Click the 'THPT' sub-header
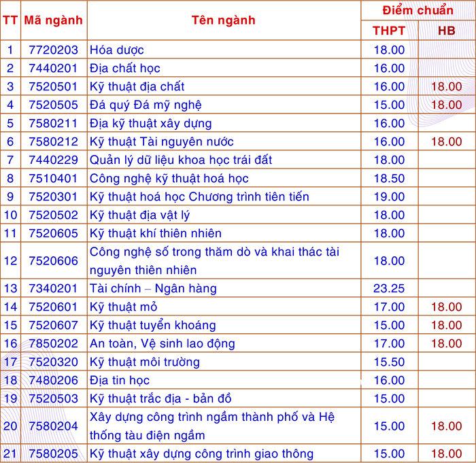Viewport: 476px width, 463px height. click(389, 31)
